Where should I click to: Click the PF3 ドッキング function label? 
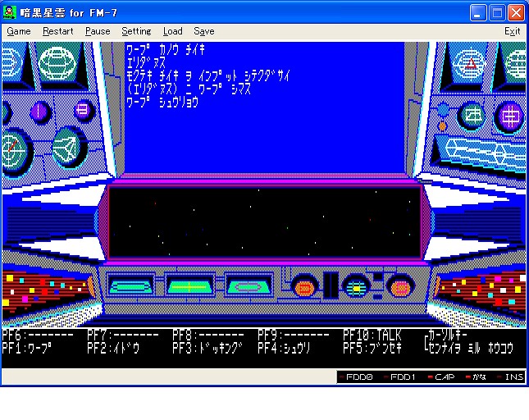coord(207,348)
